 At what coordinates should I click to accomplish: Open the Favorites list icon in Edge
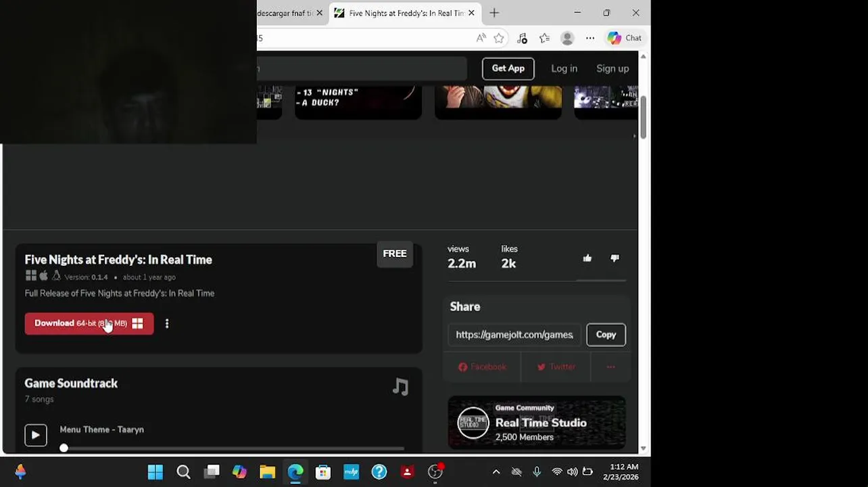click(544, 38)
